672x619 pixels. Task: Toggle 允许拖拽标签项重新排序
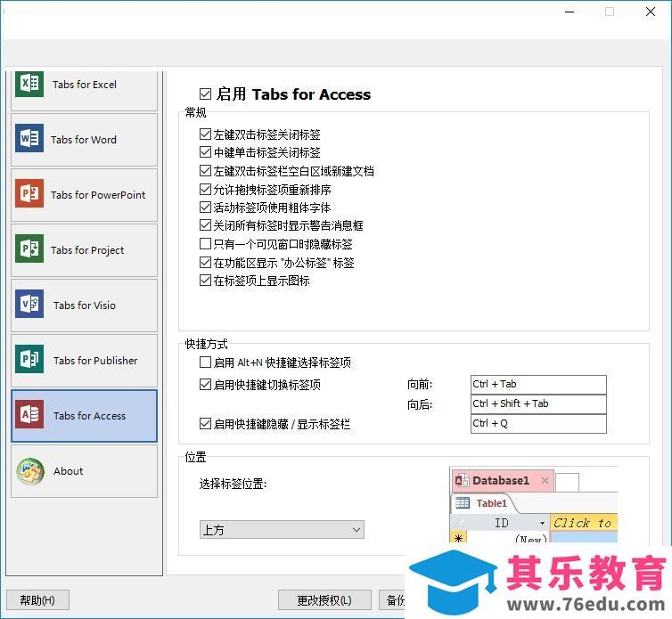[205, 190]
